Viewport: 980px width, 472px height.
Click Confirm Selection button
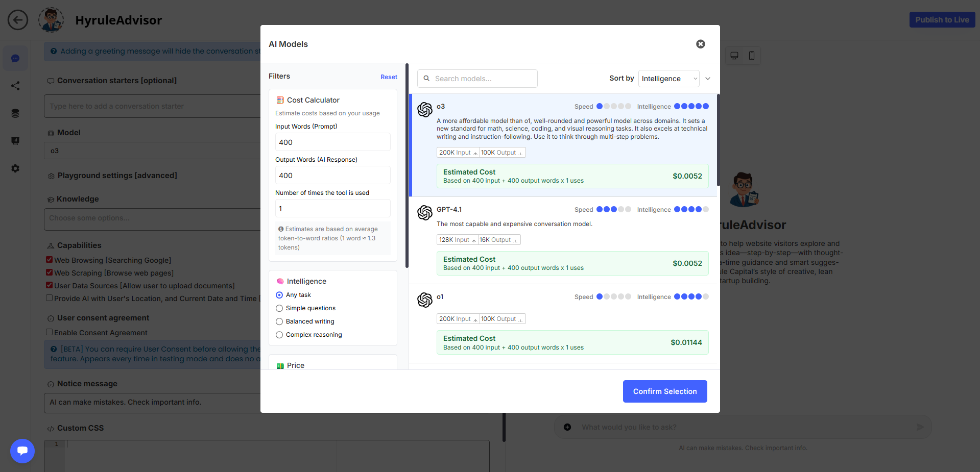pos(665,391)
